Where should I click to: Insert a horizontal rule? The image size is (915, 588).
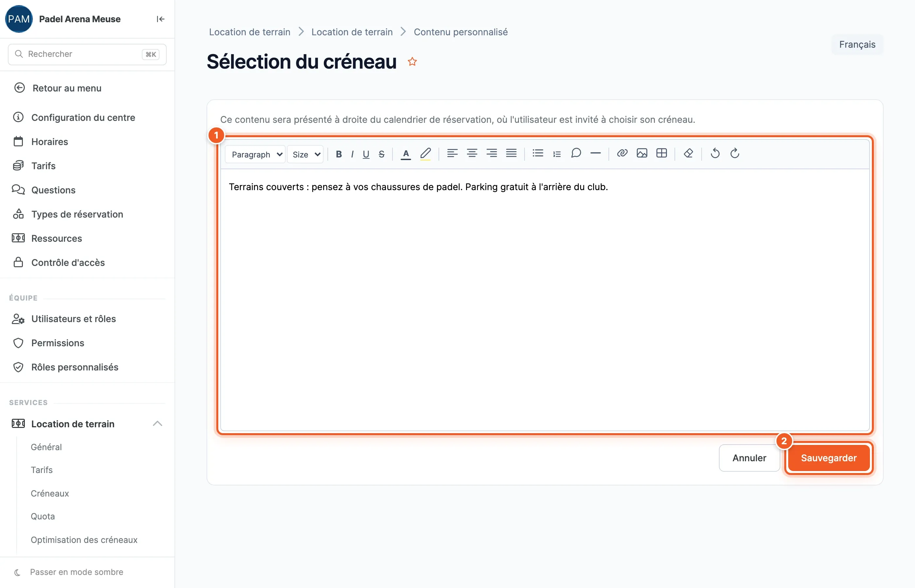point(595,153)
